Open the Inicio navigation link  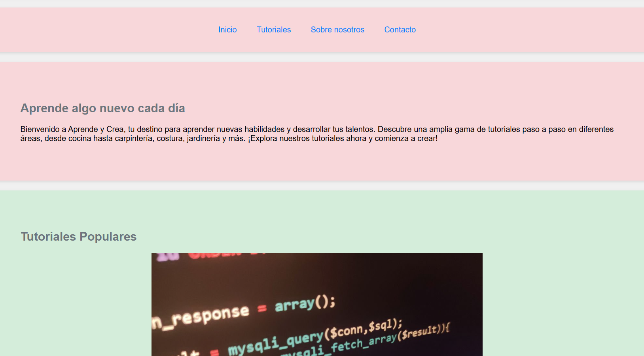pyautogui.click(x=227, y=30)
